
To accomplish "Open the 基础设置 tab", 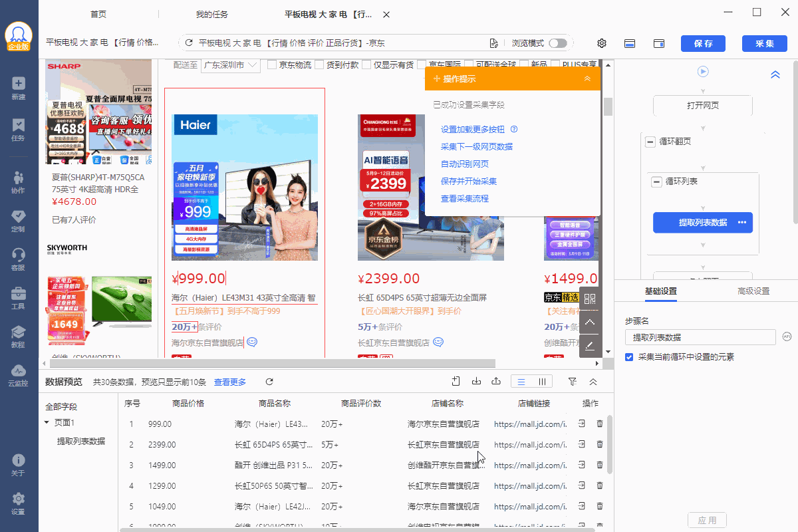I will tap(661, 291).
